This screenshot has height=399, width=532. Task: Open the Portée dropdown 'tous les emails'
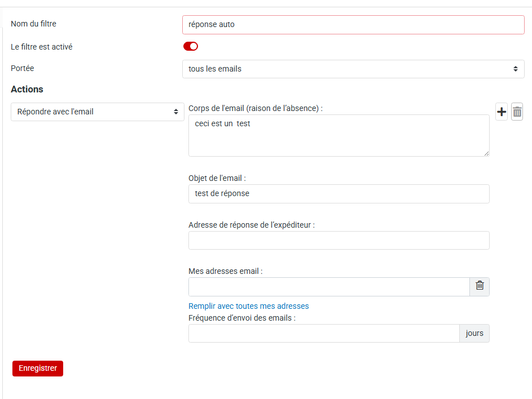click(353, 69)
